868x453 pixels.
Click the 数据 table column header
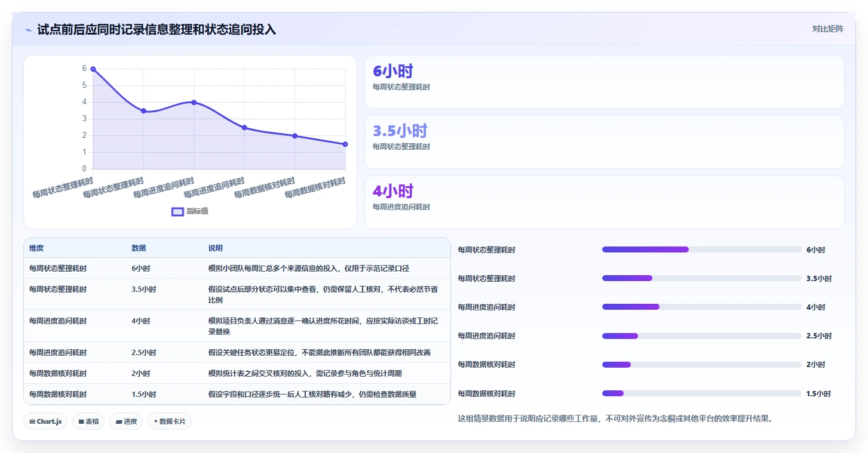[x=139, y=248]
